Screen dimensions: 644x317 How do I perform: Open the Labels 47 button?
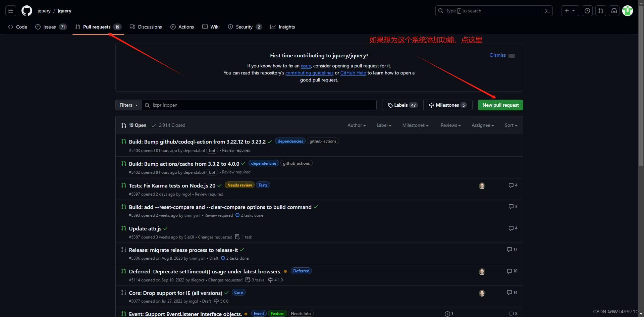[x=403, y=105]
